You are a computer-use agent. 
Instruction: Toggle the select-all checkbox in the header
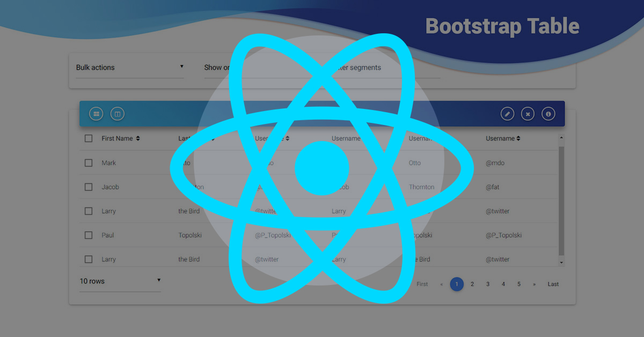(88, 138)
